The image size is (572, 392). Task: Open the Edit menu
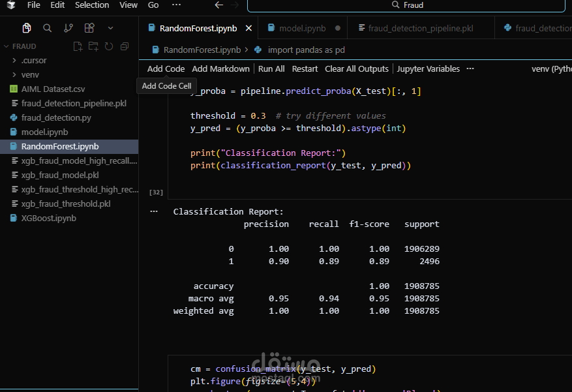tap(57, 5)
